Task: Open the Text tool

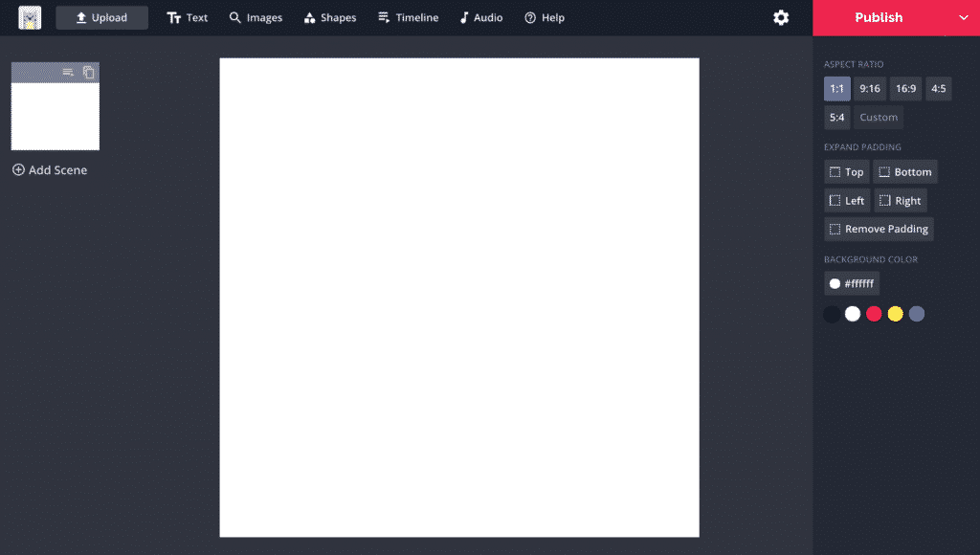Action: (x=187, y=17)
